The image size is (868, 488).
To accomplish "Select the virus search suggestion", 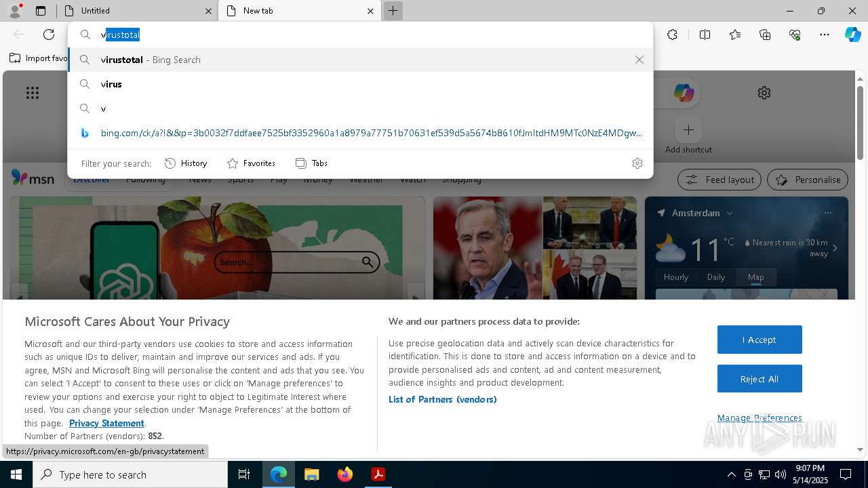I will point(360,84).
